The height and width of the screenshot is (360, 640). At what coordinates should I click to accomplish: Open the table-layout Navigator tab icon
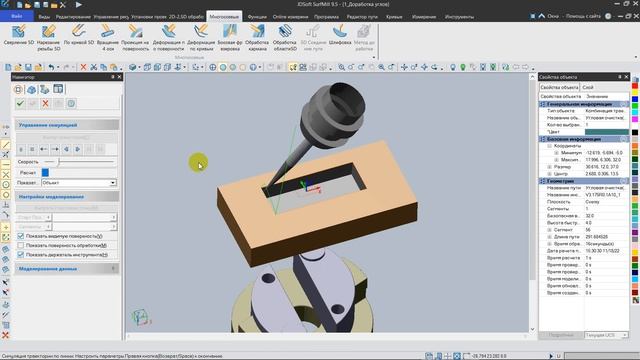pos(58,89)
